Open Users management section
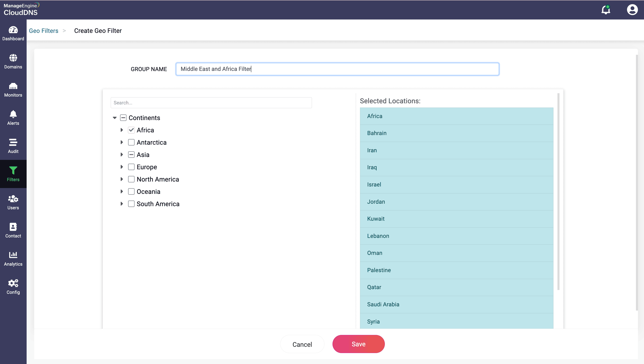 [x=13, y=202]
